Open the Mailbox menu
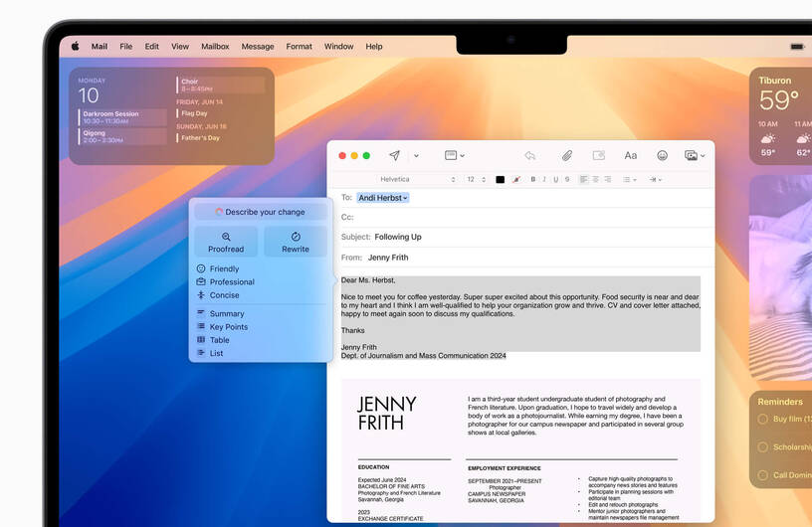Viewport: 812px width, 527px height. pos(215,46)
